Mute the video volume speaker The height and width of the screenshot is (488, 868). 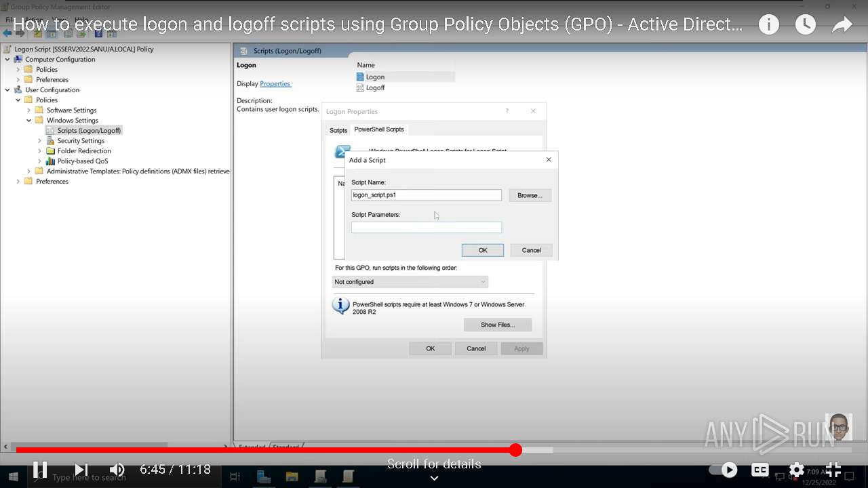pyautogui.click(x=117, y=469)
